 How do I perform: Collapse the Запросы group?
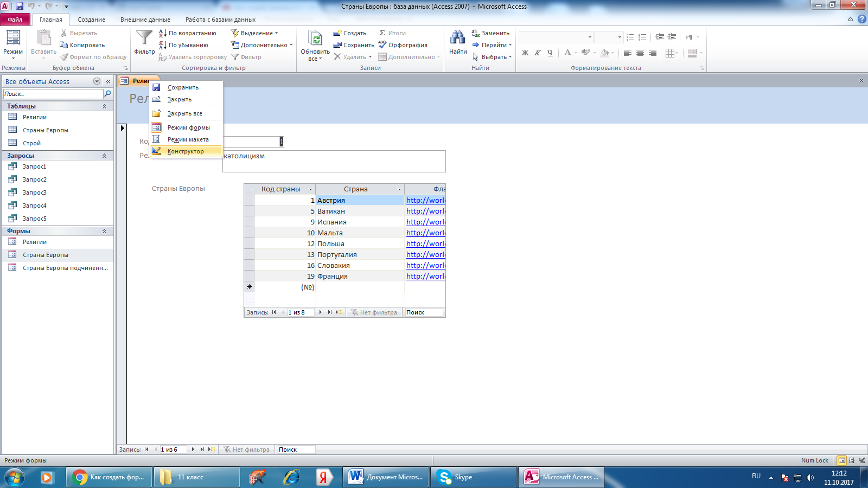point(104,156)
